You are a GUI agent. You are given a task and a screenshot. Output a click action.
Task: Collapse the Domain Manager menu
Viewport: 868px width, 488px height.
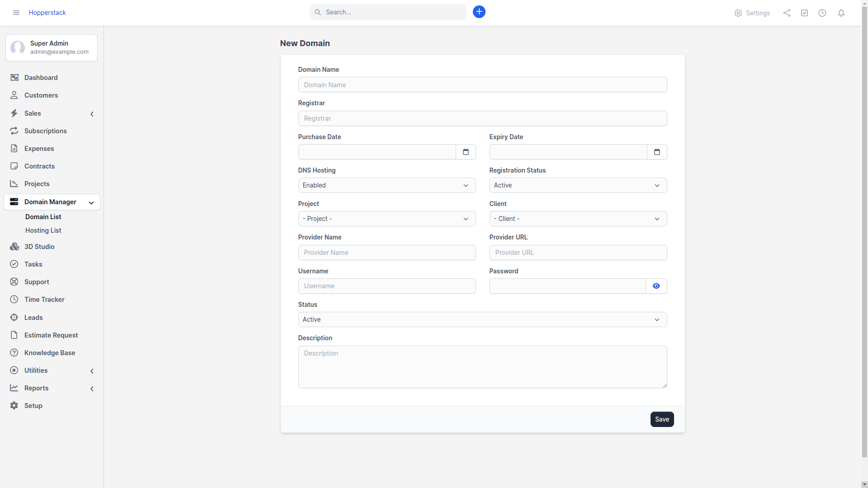(91, 203)
